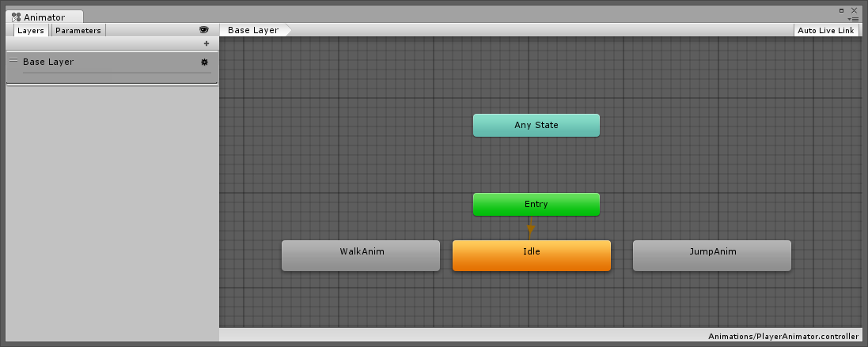Image resolution: width=868 pixels, height=347 pixels.
Task: Open Base Layer settings with the gear icon
Action: pyautogui.click(x=204, y=62)
